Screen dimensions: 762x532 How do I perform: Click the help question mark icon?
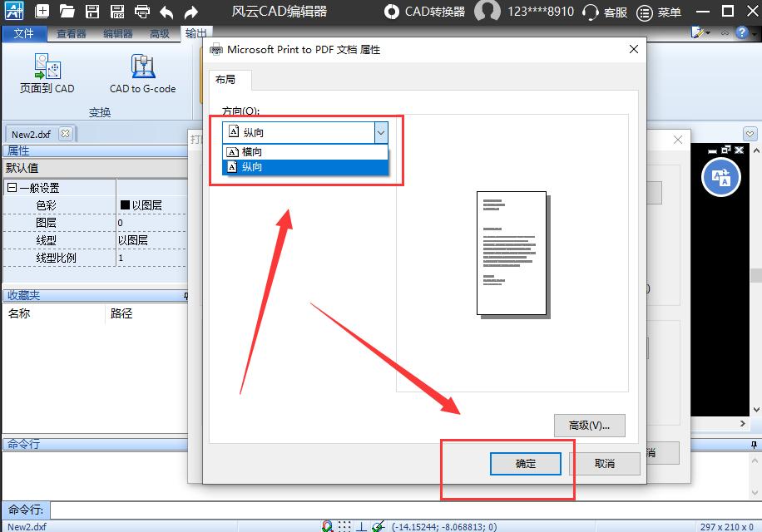(741, 32)
